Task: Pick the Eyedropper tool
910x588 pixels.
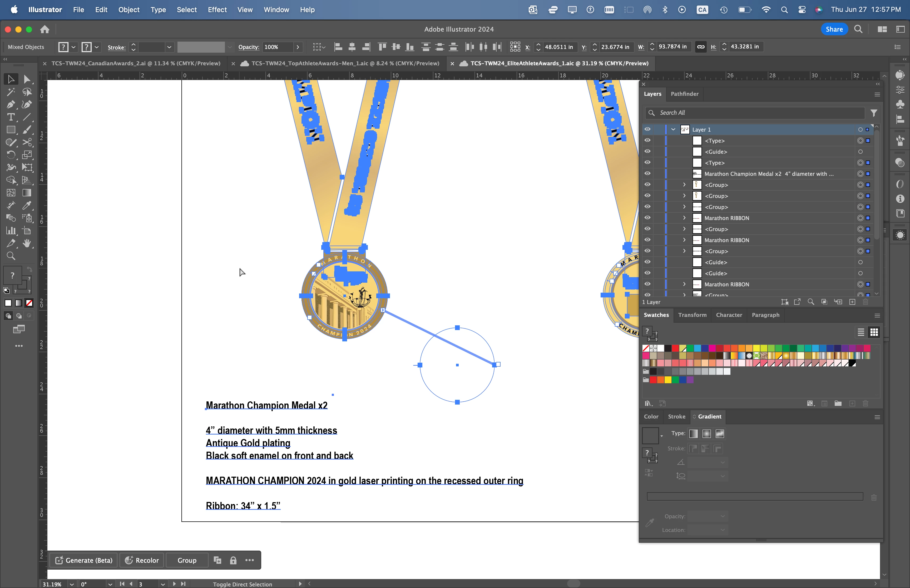Action: click(27, 205)
